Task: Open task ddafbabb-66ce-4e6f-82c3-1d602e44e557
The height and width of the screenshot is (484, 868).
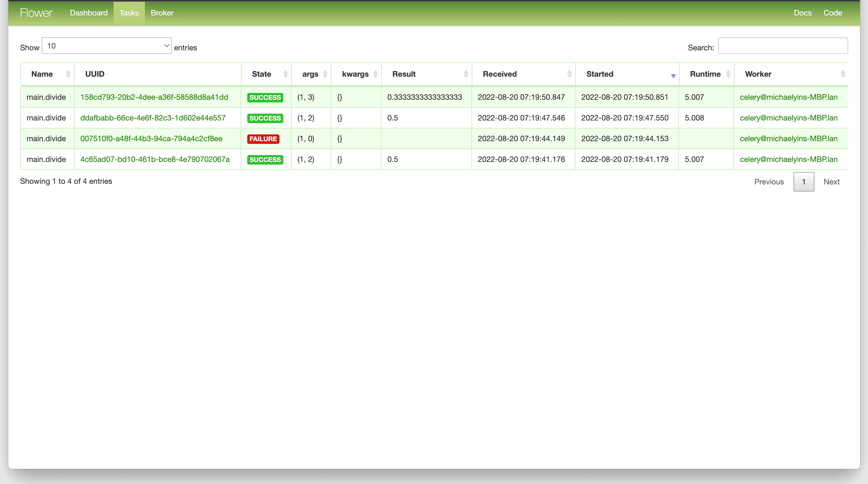Action: pos(153,118)
